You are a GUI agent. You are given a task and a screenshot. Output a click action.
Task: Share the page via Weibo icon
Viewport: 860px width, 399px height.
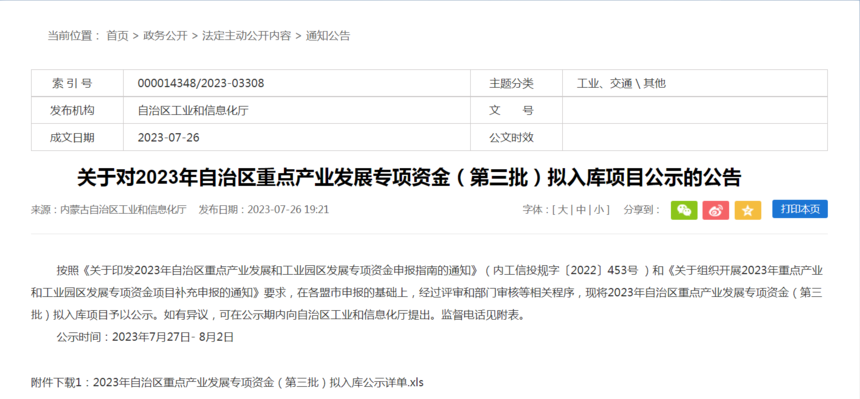point(716,210)
